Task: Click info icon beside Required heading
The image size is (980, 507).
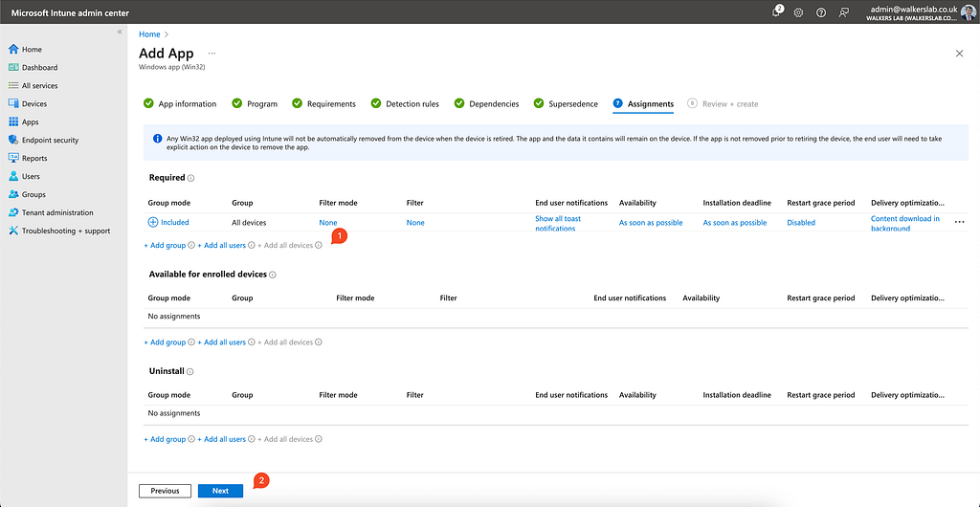Action: click(x=191, y=178)
